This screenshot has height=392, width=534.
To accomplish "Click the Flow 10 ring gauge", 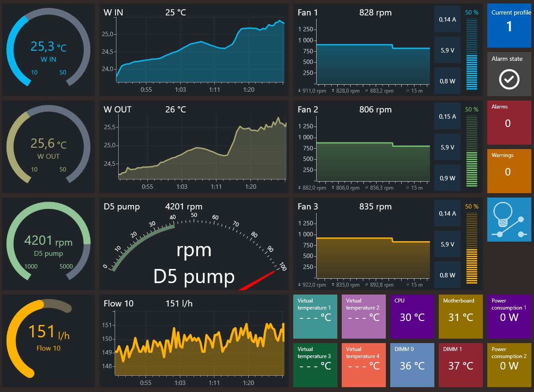I will tap(49, 341).
